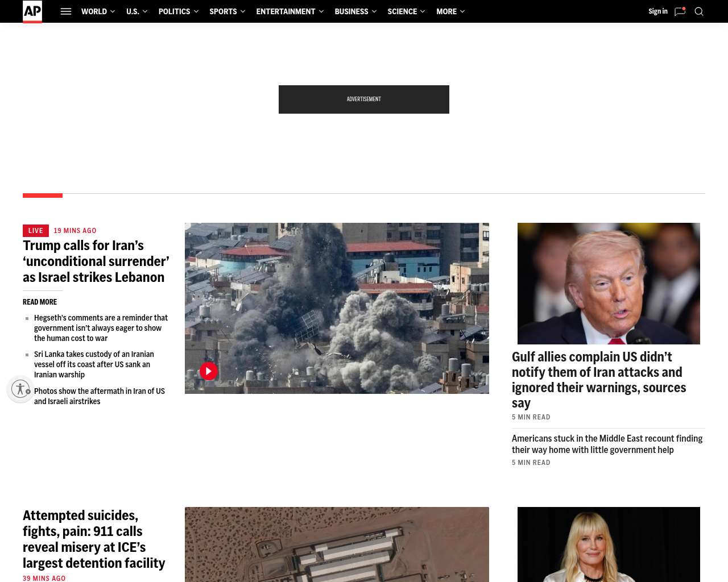Open Trump calls for Iran's surrender headline

click(x=96, y=261)
